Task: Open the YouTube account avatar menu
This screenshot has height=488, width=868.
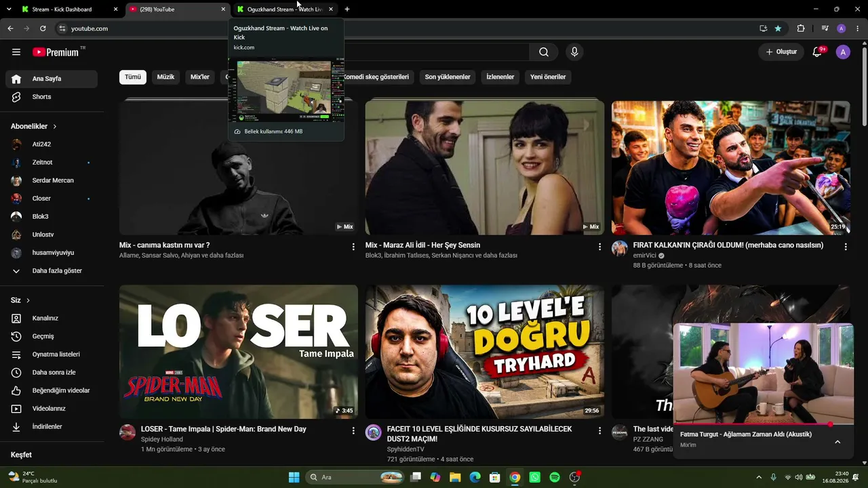Action: tap(843, 52)
